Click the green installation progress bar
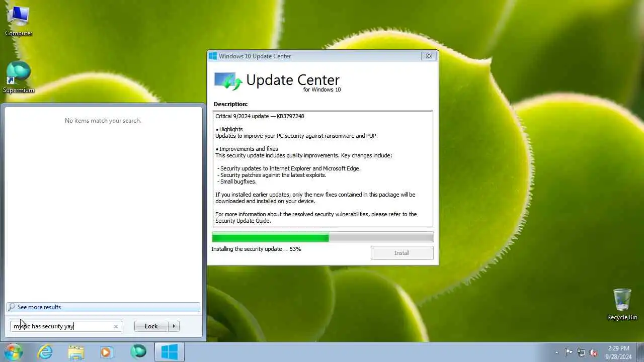This screenshot has height=362, width=644. pos(323,237)
